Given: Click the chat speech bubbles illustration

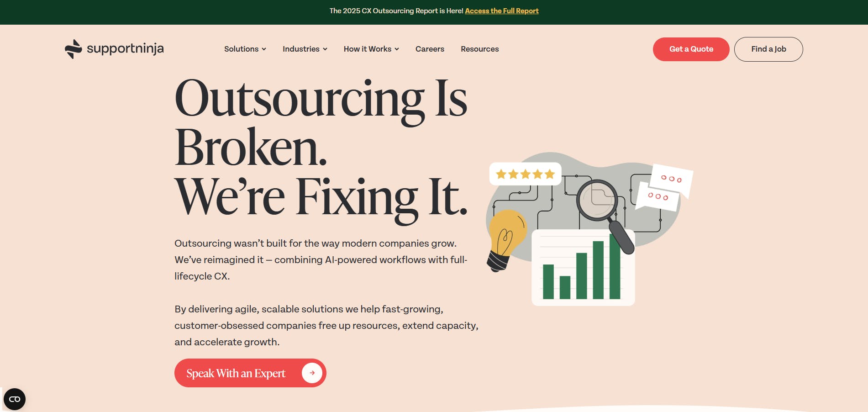Looking at the screenshot, I should [x=666, y=187].
